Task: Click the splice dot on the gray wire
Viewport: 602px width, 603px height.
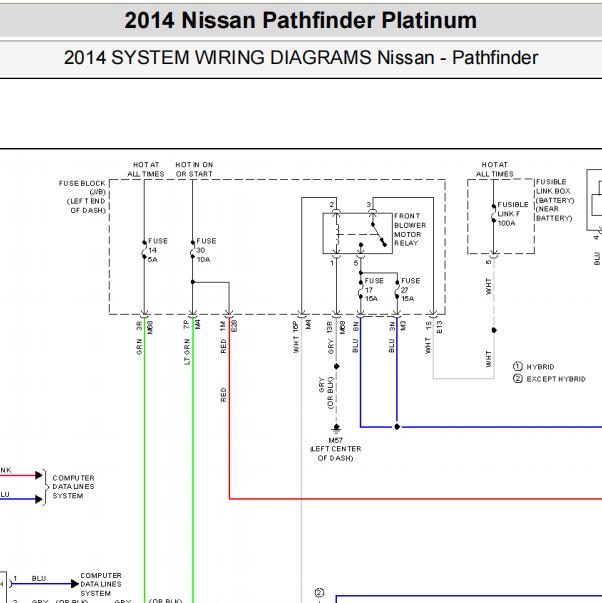Action: click(x=337, y=366)
